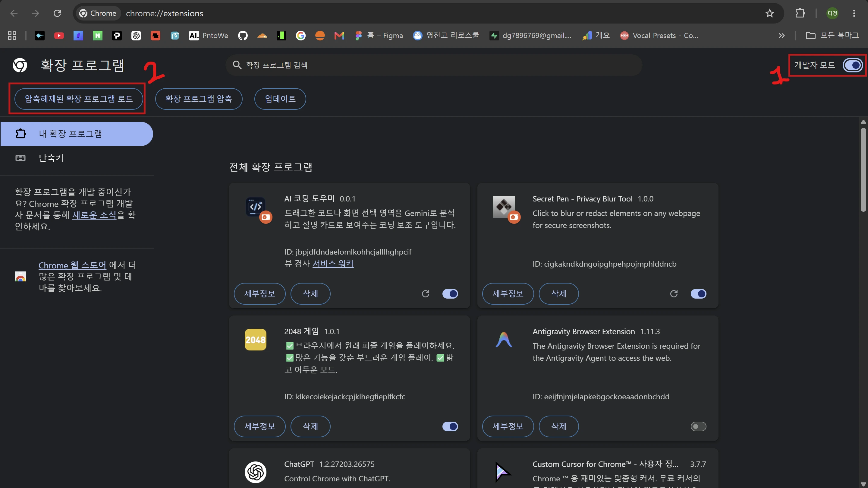Toggle 개발자 모드 switch off
The image size is (868, 488).
click(852, 65)
